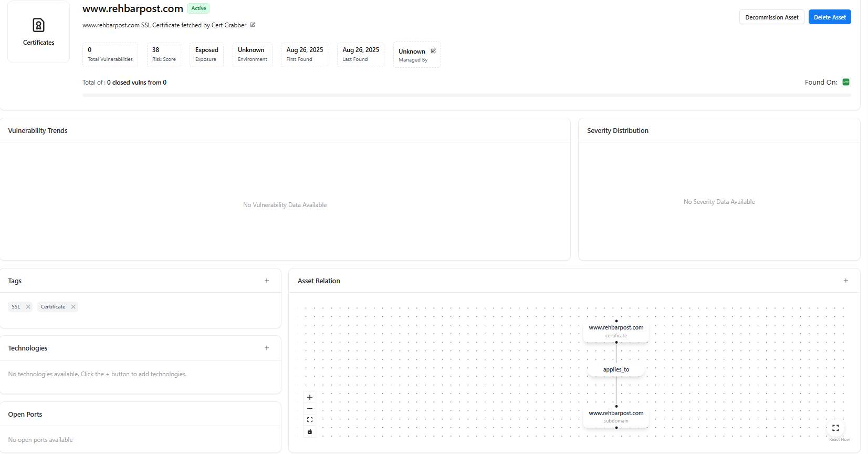
Task: Remove the SSL tag
Action: [28, 307]
